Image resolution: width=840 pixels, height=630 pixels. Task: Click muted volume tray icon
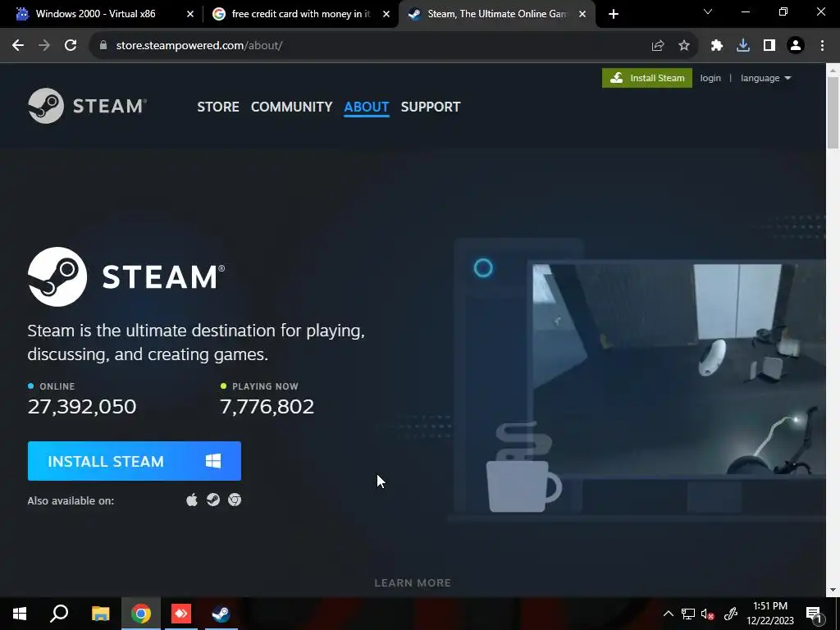[x=708, y=614]
